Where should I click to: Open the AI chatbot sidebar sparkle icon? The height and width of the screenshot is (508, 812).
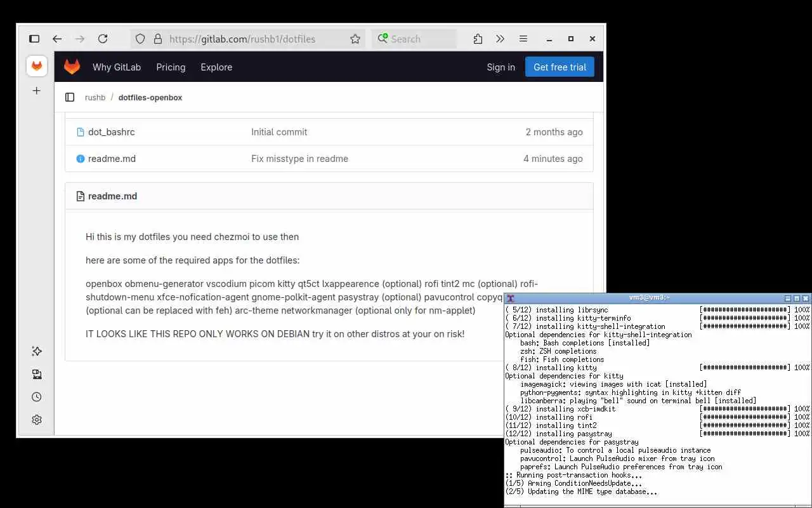tap(37, 351)
